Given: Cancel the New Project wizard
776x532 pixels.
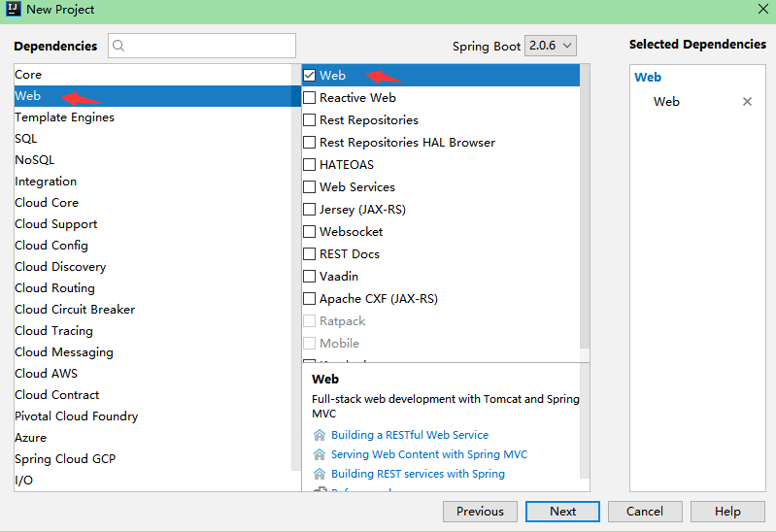Looking at the screenshot, I should click(645, 512).
